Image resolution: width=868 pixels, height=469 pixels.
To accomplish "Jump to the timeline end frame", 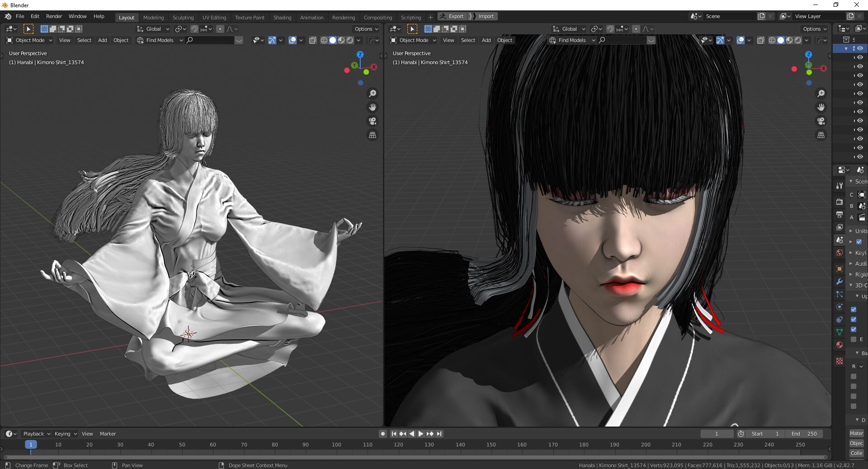I will [439, 434].
